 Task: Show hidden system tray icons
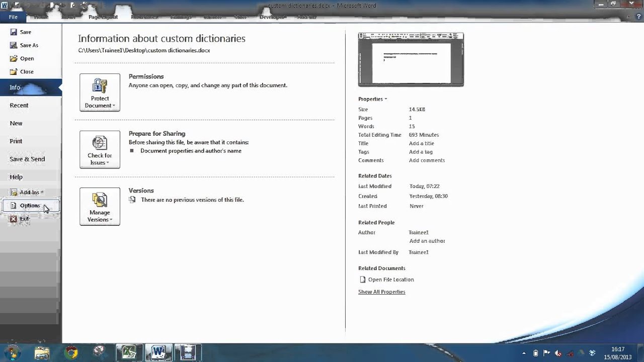[524, 353]
